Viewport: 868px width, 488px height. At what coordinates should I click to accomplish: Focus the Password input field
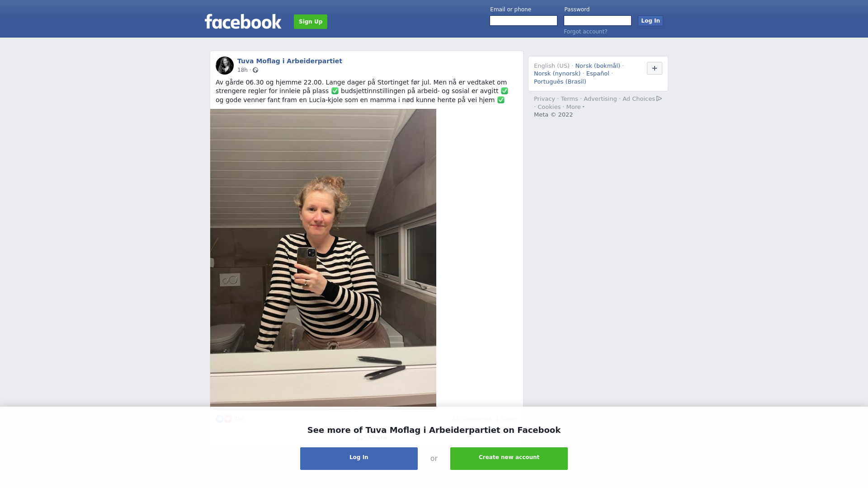598,21
